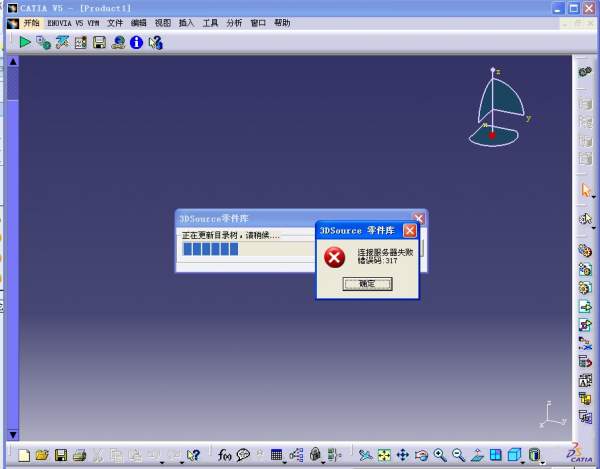Viewport: 600px width, 469px height.
Task: Click the left scrollbar up arrow
Action: 13,62
